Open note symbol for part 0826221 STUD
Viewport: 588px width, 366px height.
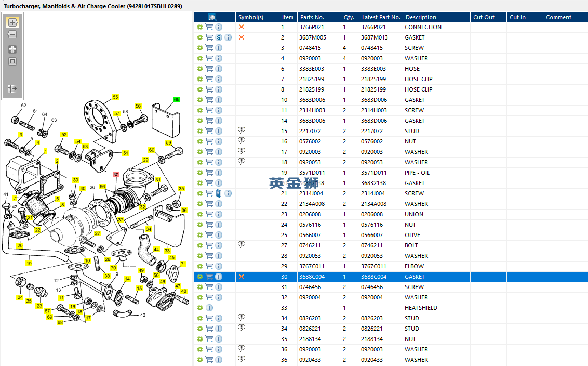(242, 328)
